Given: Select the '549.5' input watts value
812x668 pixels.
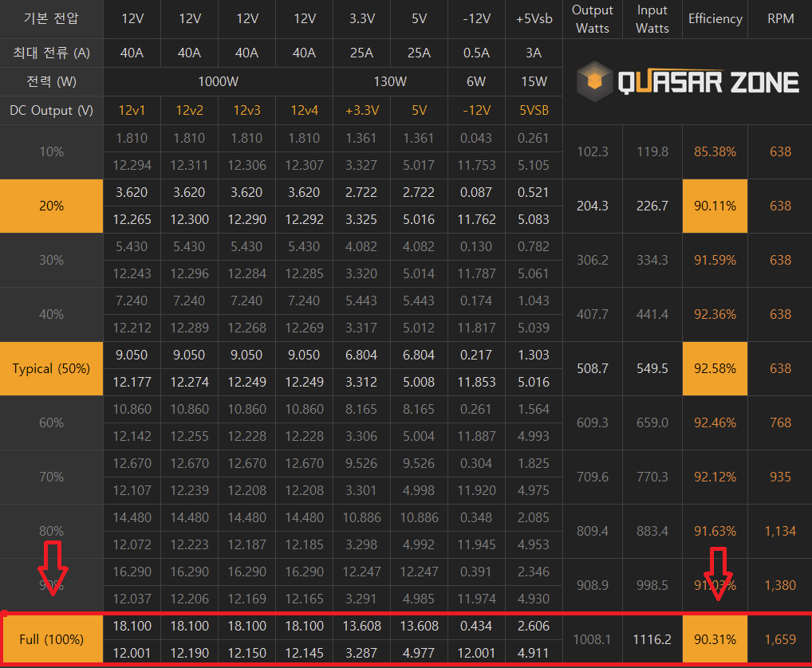Looking at the screenshot, I should coord(652,368).
